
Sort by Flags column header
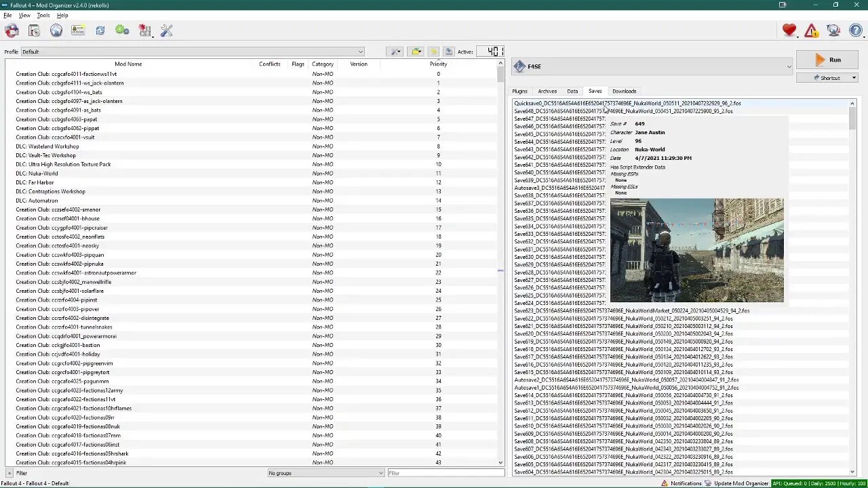coord(298,64)
